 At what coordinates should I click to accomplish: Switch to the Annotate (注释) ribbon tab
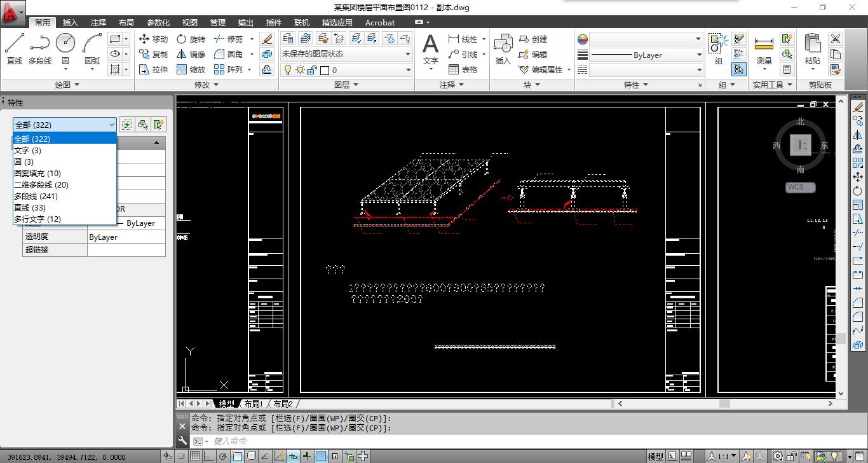(98, 22)
